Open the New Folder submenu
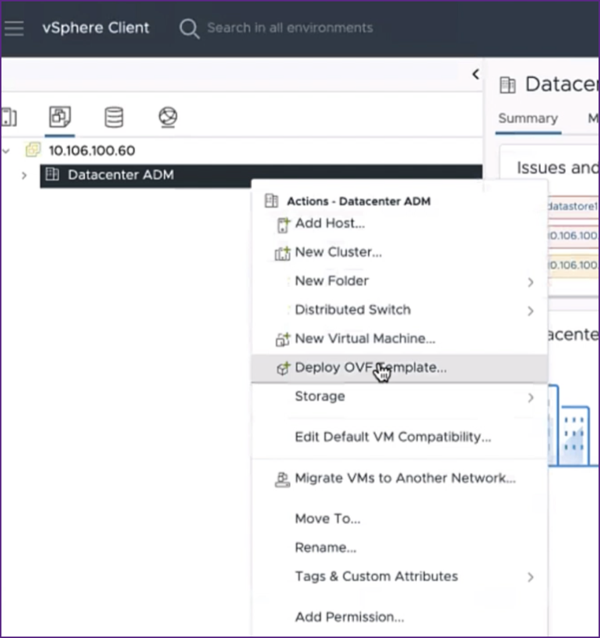This screenshot has width=600, height=638. tap(399, 281)
